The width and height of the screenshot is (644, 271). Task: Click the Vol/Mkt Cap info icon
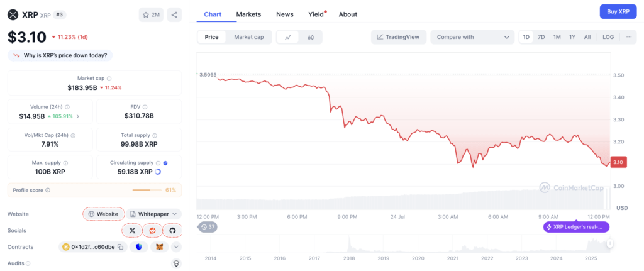tap(73, 135)
